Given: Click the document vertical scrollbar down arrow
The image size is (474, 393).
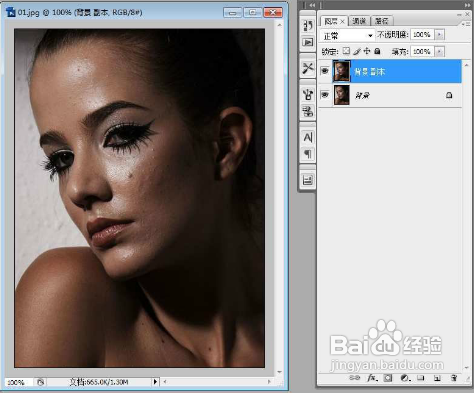Looking at the screenshot, I should point(279,372).
